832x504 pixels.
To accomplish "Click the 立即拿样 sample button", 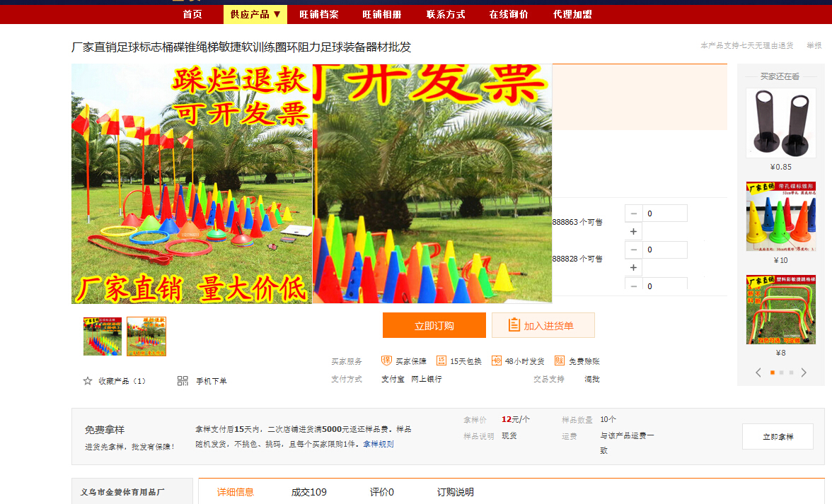I will coord(778,437).
